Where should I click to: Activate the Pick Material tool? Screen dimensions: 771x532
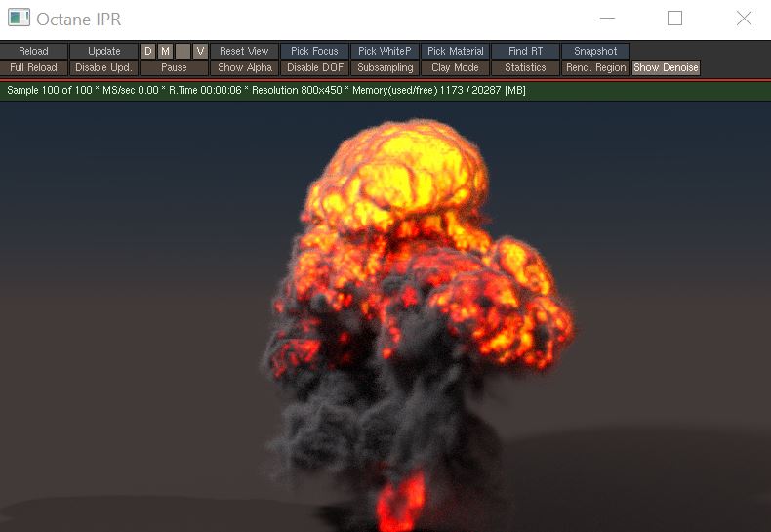tap(455, 51)
